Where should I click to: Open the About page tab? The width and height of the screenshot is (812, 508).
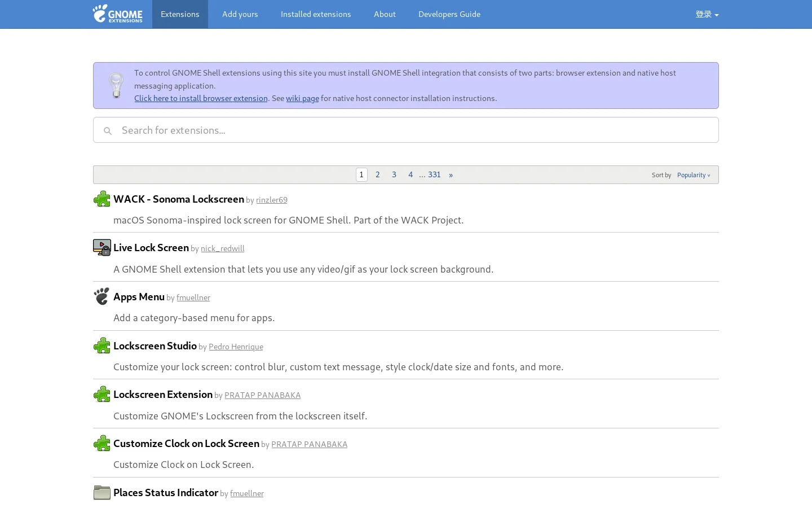tap(385, 14)
